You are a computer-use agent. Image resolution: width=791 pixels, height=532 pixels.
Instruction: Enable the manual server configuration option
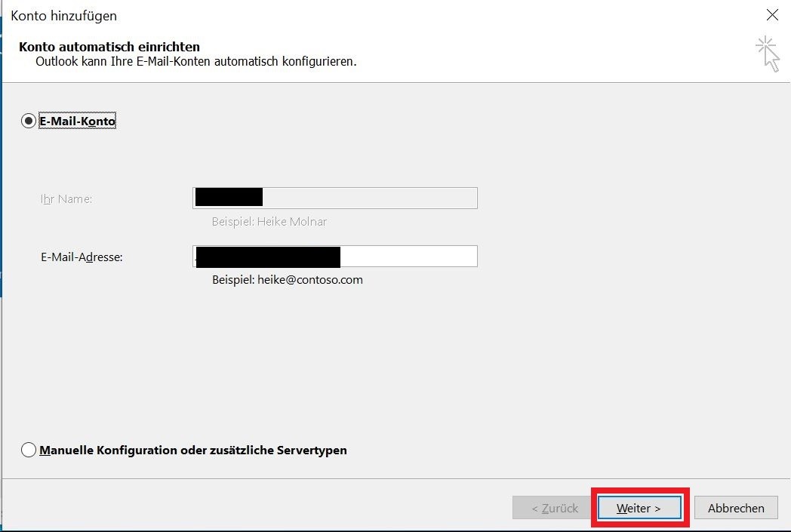tap(28, 450)
